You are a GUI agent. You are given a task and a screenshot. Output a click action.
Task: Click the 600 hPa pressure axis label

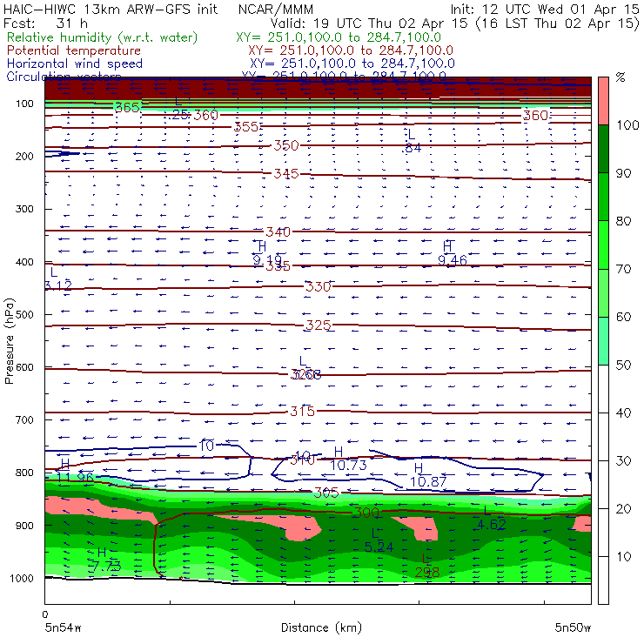click(24, 366)
